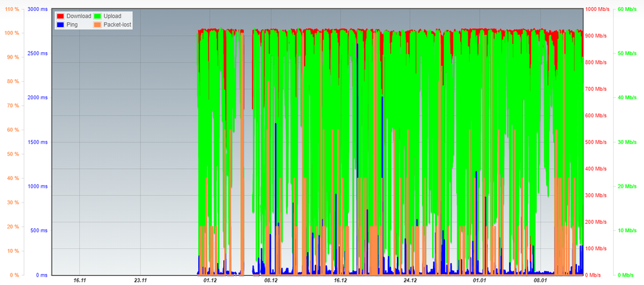Click the 40 % packet-loss axis label
Viewport: 644px width, 285px height.
[14, 179]
